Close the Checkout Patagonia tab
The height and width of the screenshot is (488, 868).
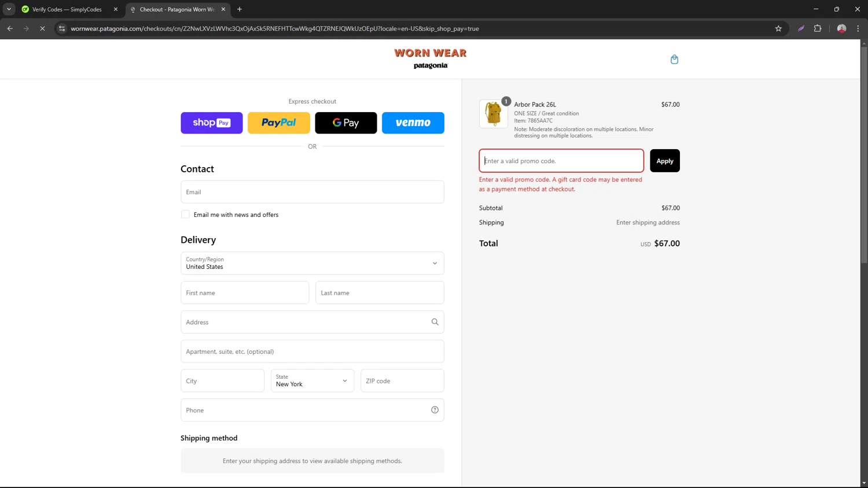(223, 9)
